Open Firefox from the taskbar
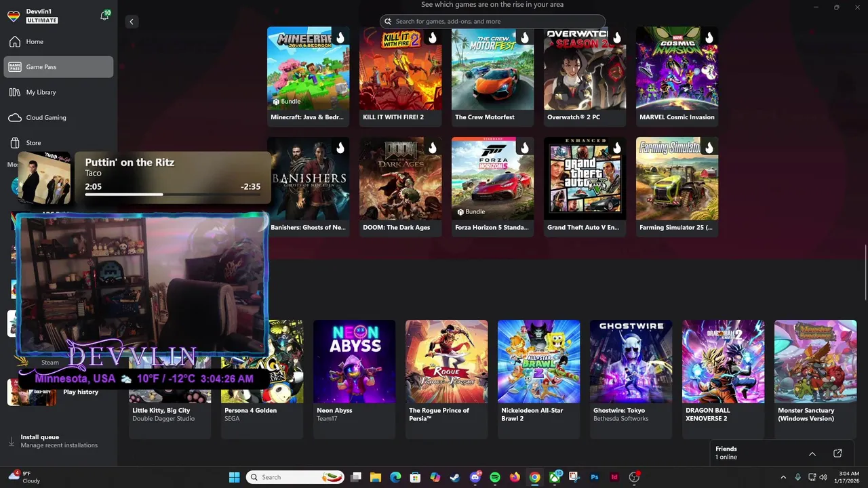The height and width of the screenshot is (488, 868). click(x=515, y=477)
